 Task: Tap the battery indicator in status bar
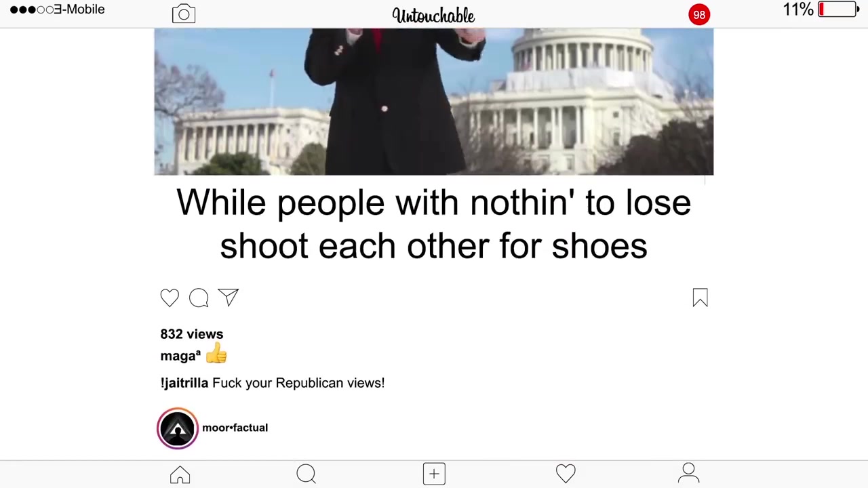click(838, 9)
